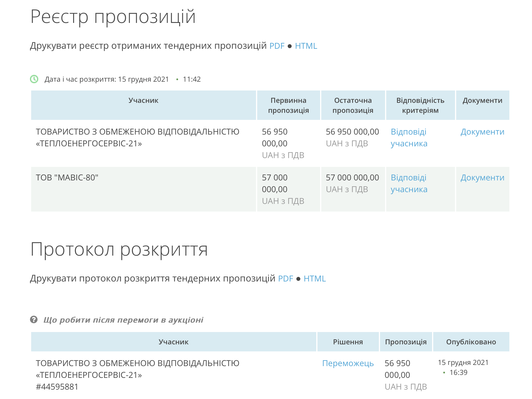Viewport: 532px width, 399px height.
Task: Click the question mark help icon
Action: click(34, 319)
